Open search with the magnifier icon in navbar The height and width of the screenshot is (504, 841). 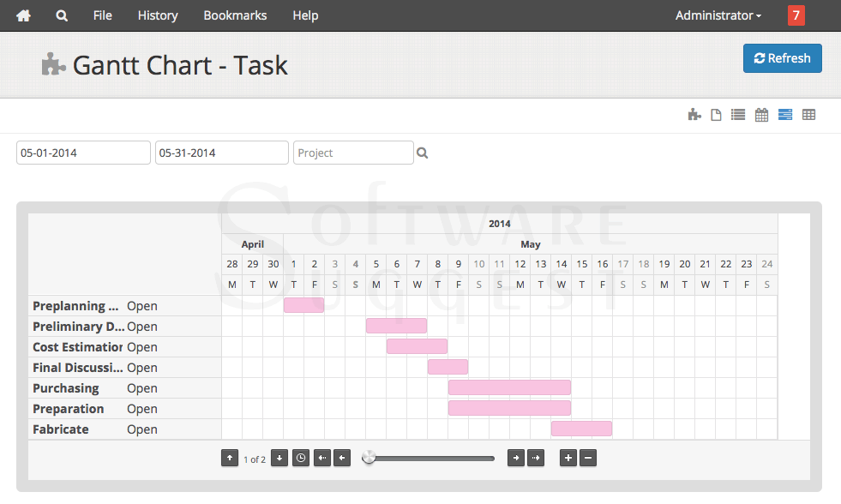(x=62, y=15)
